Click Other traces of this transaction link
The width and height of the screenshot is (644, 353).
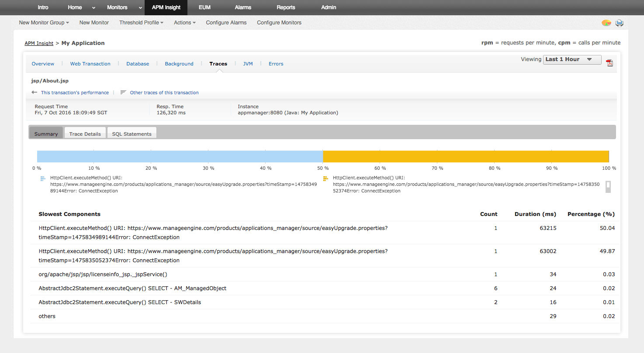pyautogui.click(x=164, y=93)
